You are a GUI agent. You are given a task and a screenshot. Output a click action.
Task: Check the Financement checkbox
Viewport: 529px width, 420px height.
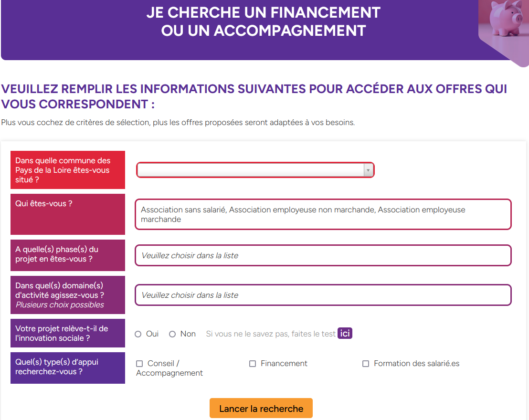(253, 364)
